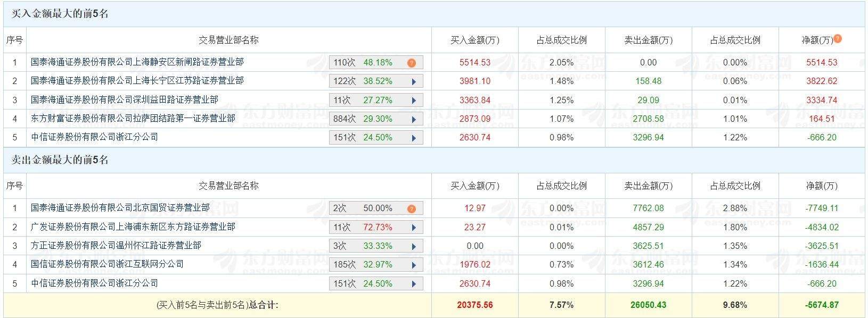Open 方正证券温州怀江路证券营业部 link
This screenshot has width=868, height=318.
116,245
